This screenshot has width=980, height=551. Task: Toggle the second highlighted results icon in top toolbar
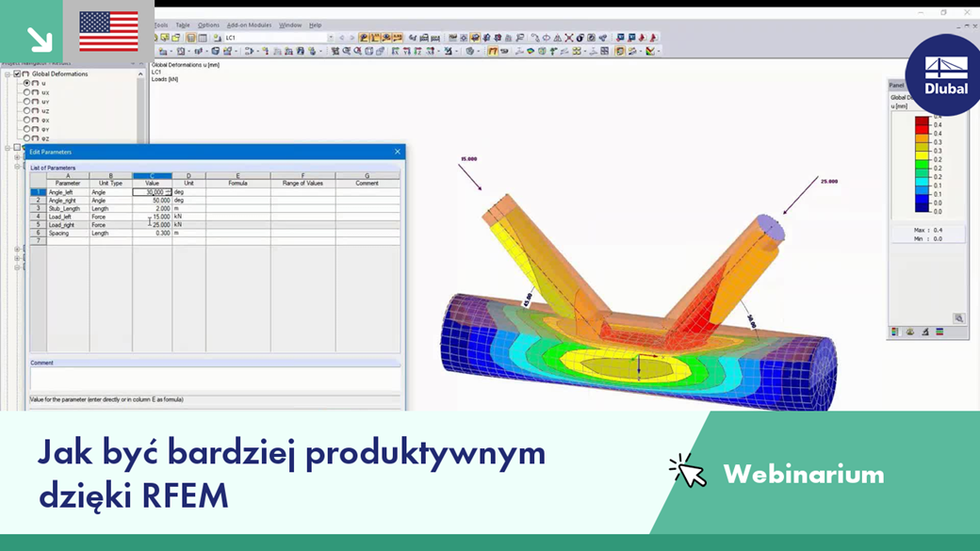pyautogui.click(x=375, y=38)
